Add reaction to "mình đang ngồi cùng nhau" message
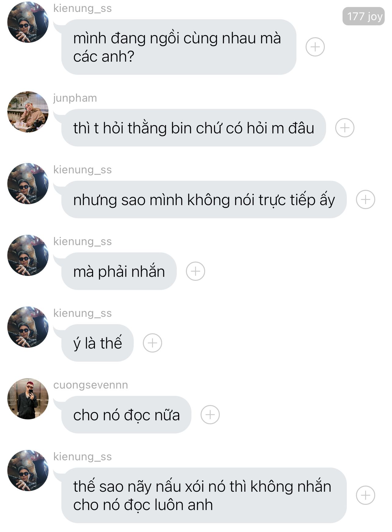This screenshot has height=532, width=392. point(315,47)
